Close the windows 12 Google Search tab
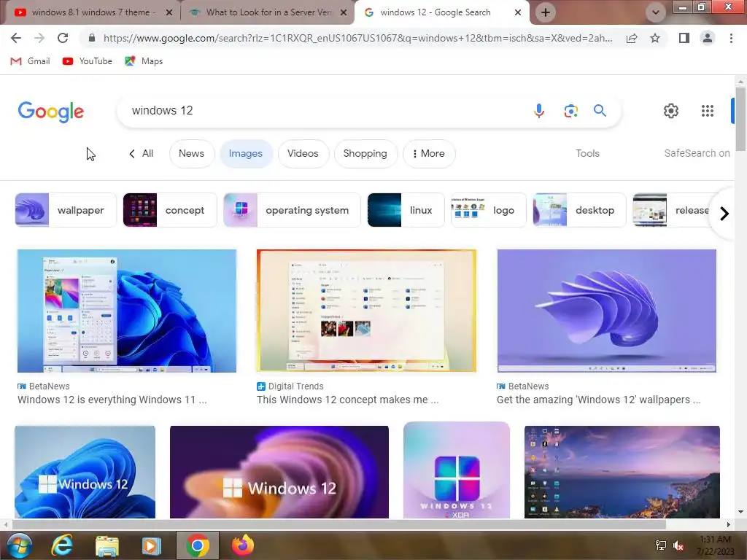 click(x=518, y=12)
